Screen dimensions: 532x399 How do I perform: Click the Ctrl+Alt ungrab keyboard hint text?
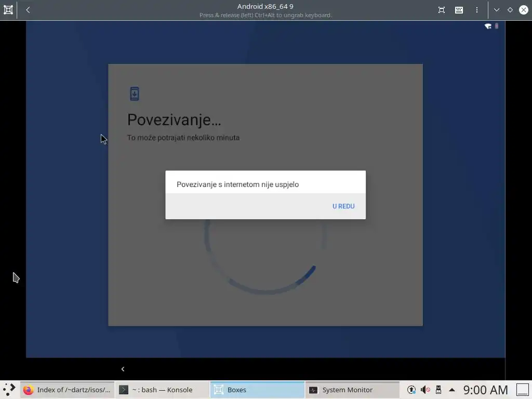[x=265, y=15]
